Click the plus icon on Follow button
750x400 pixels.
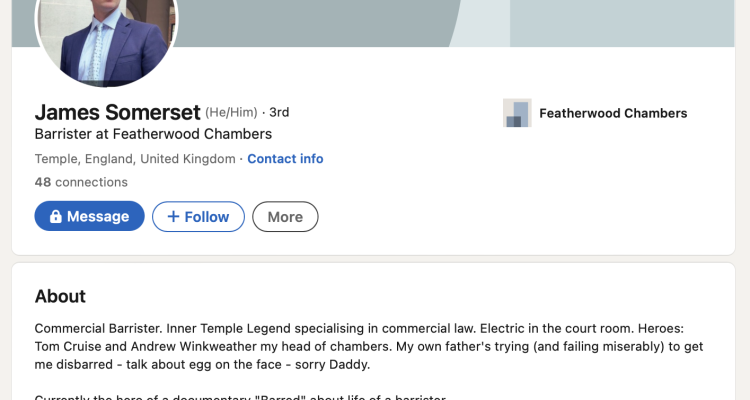173,217
